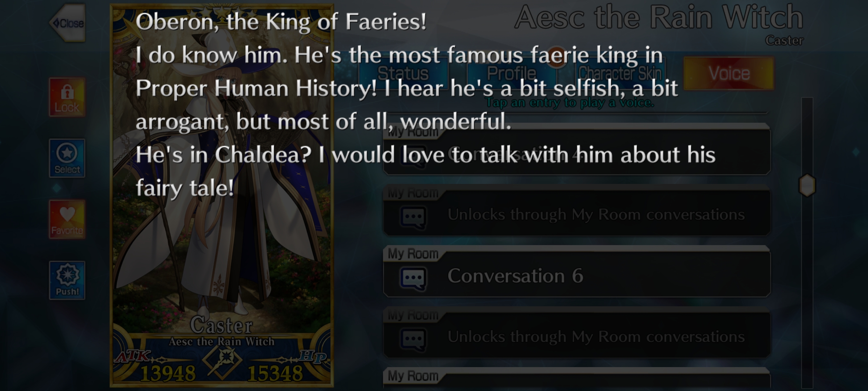This screenshot has width=868, height=391.
Task: Click the orange notification dot above Profile
Action: click(557, 57)
